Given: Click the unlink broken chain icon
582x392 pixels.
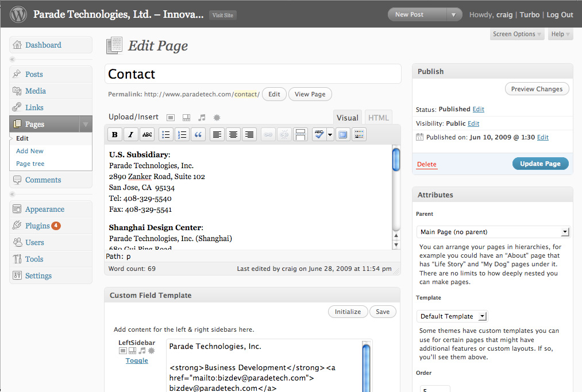Looking at the screenshot, I should (284, 135).
